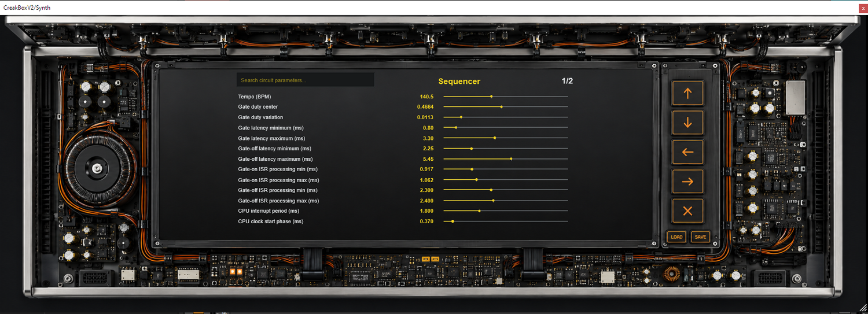Click the CPU clock start phase value 0.370
This screenshot has width=868, height=314.
(x=426, y=221)
